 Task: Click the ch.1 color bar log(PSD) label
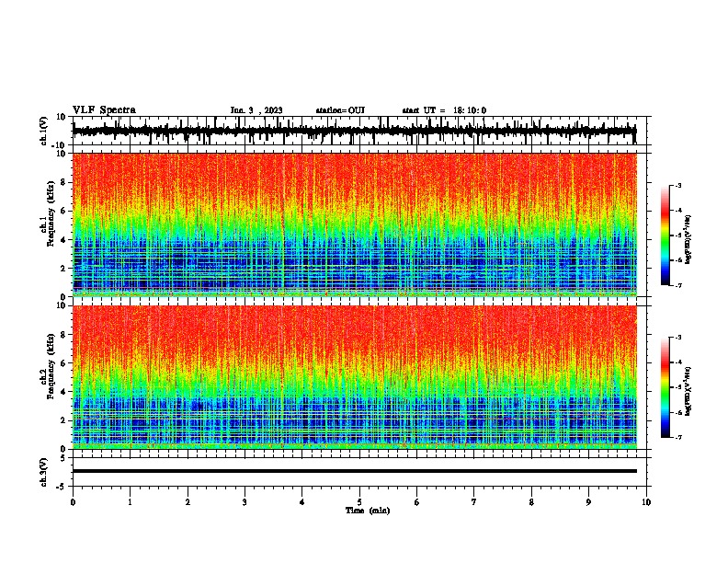pyautogui.click(x=688, y=239)
